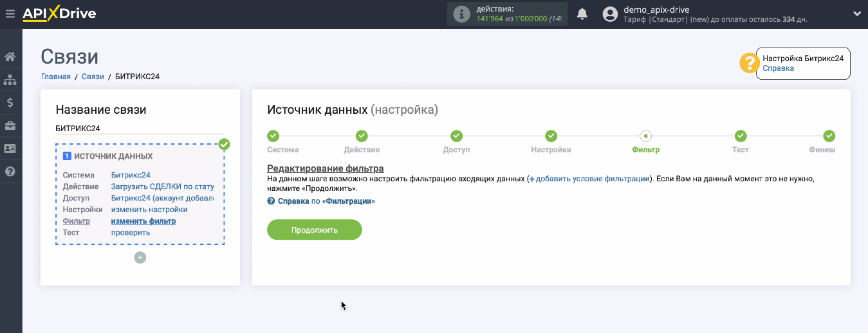Screen dimensions: 868x333
Task: Go to the Тест step
Action: pos(741,136)
